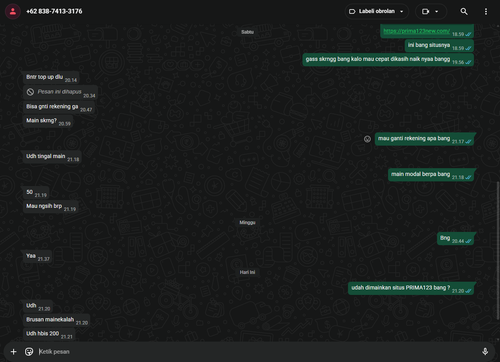This screenshot has width=500, height=362.
Task: Select the message "50"
Action: (36, 193)
